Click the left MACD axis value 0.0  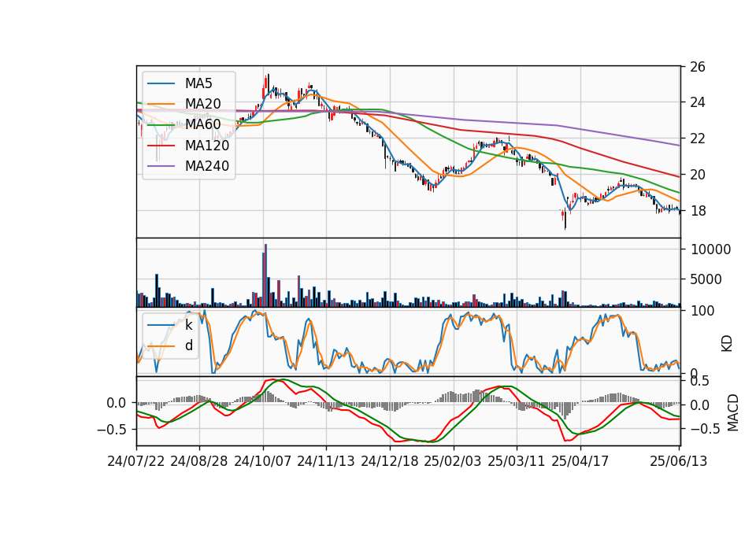[x=117, y=403]
